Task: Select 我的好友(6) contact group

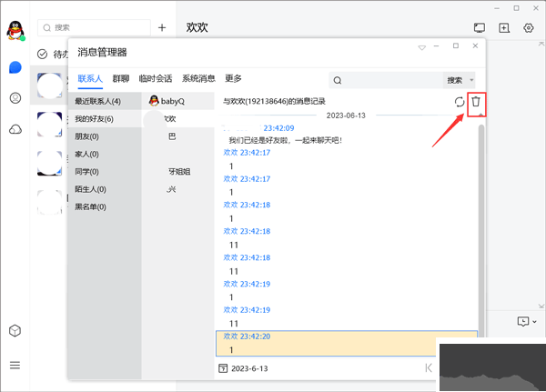Action: click(94, 119)
